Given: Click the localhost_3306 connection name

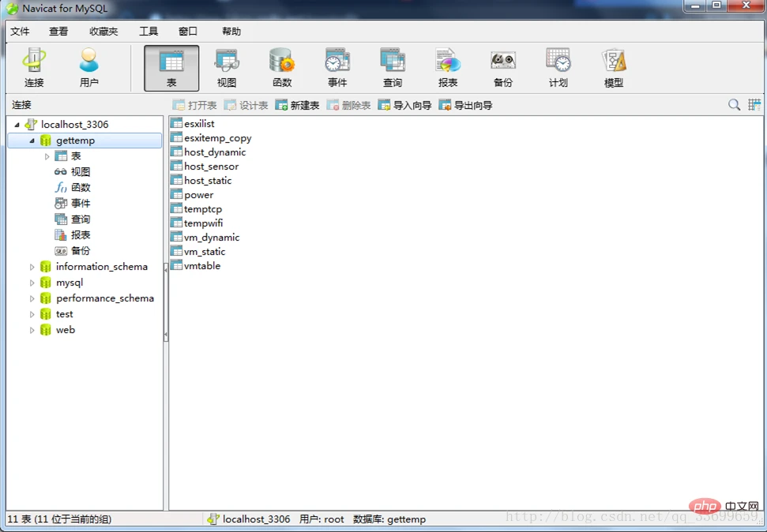Looking at the screenshot, I should pos(75,125).
